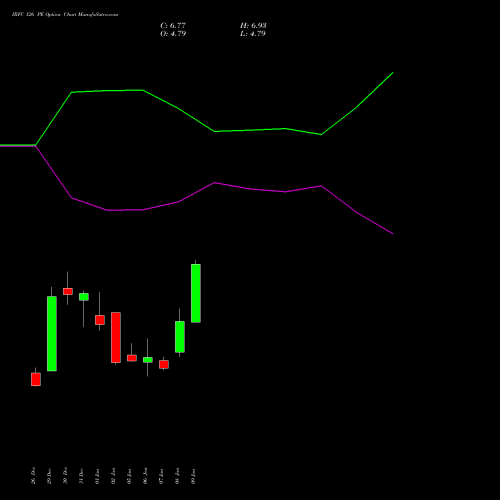
Task: Click the 05 Jan date label
Action: (129, 475)
